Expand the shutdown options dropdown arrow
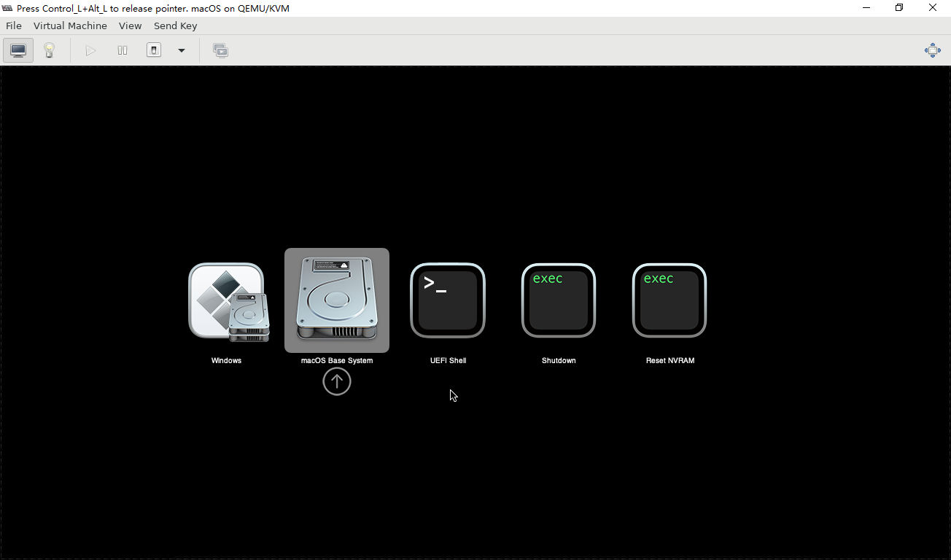 click(182, 50)
